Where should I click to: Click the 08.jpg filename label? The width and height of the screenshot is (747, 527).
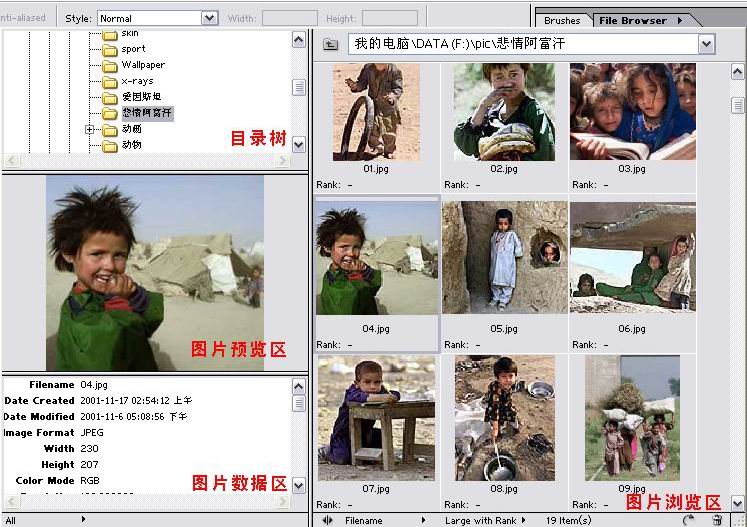click(504, 489)
